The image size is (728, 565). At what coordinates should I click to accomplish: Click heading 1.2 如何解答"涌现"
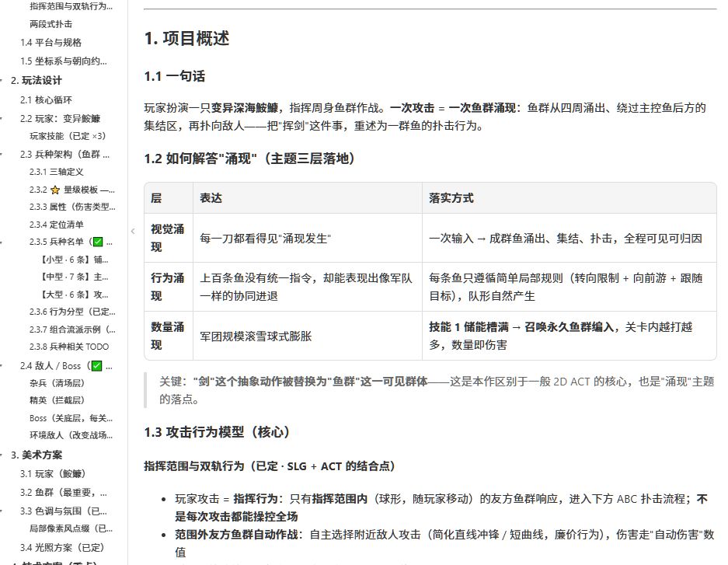[249, 159]
